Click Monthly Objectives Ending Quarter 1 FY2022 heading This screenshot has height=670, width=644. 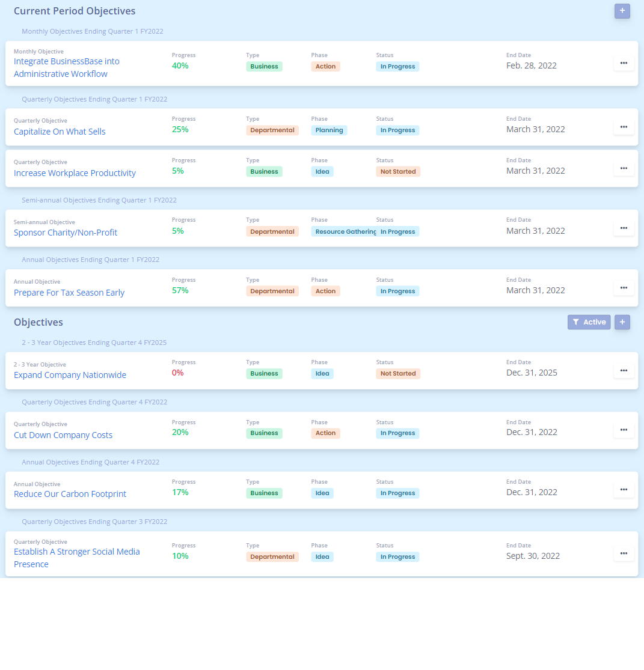pyautogui.click(x=93, y=31)
